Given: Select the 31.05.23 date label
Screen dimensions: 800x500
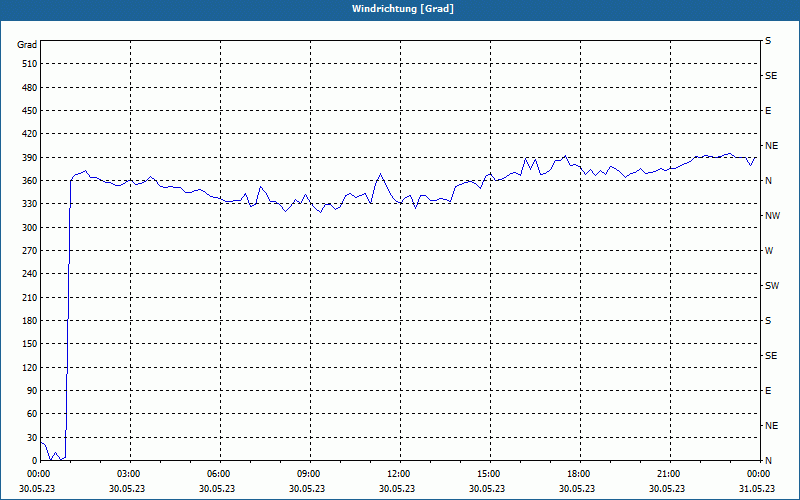Looking at the screenshot, I should pyautogui.click(x=757, y=488).
